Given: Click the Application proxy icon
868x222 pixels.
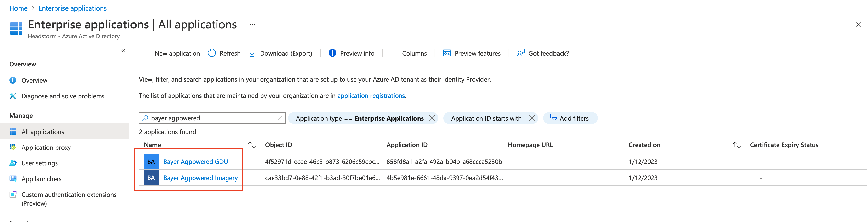Looking at the screenshot, I should click(13, 147).
